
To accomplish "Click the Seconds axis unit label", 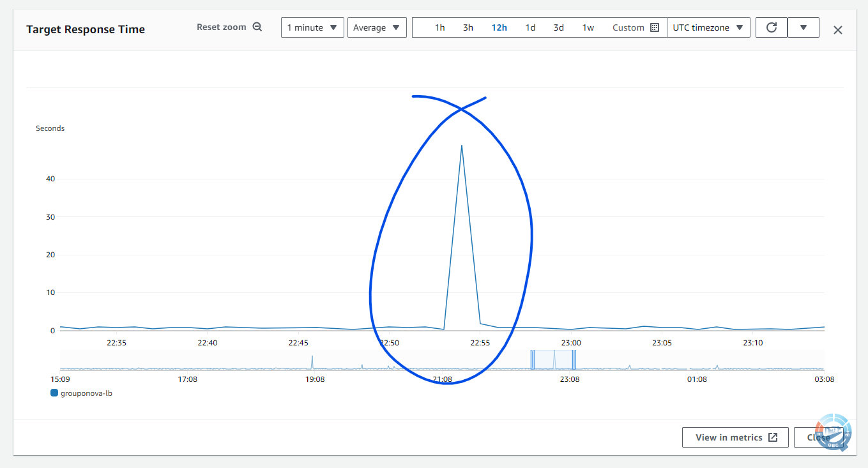I will [50, 128].
